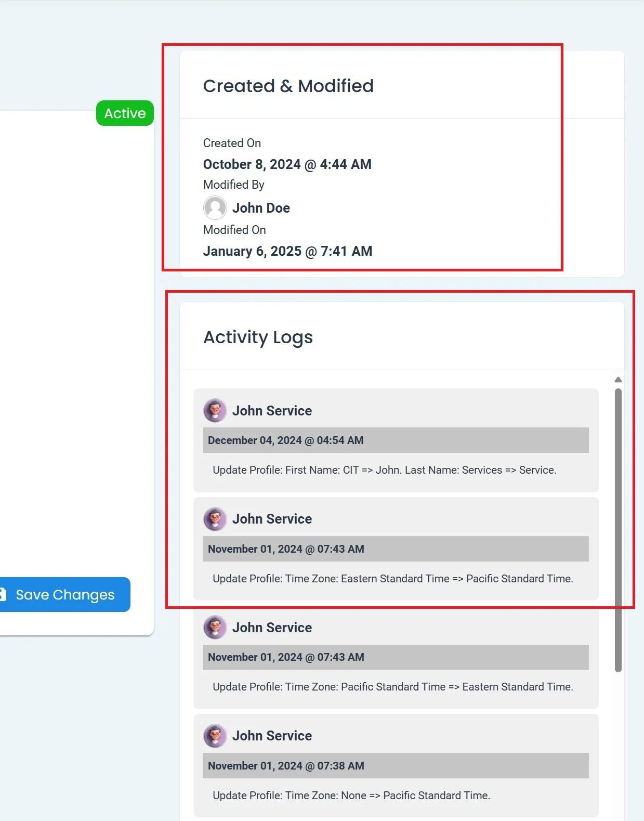Image resolution: width=644 pixels, height=821 pixels.
Task: Click the green Active status badge
Action: click(x=125, y=113)
